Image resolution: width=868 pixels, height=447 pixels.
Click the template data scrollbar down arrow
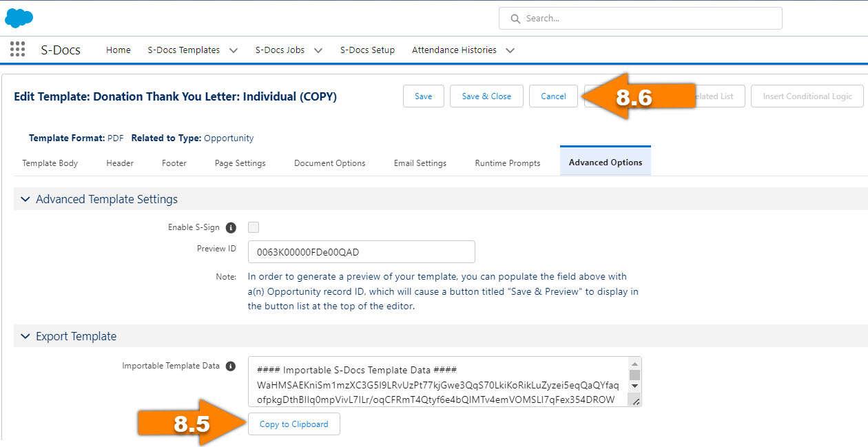tap(634, 386)
